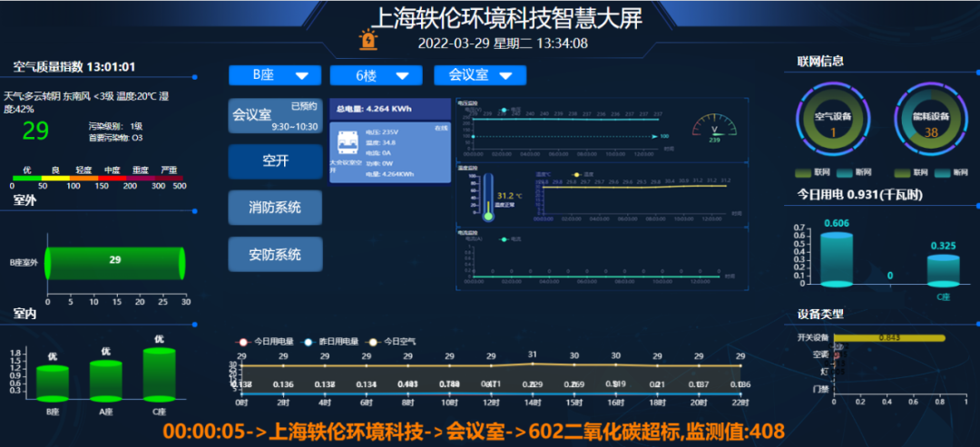This screenshot has width=980, height=447.
Task: Click the 大会议室空开 device card
Action: (x=390, y=152)
